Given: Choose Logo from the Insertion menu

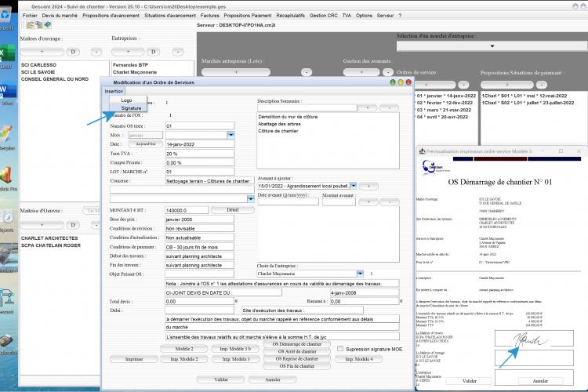Looking at the screenshot, I should pyautogui.click(x=126, y=100).
